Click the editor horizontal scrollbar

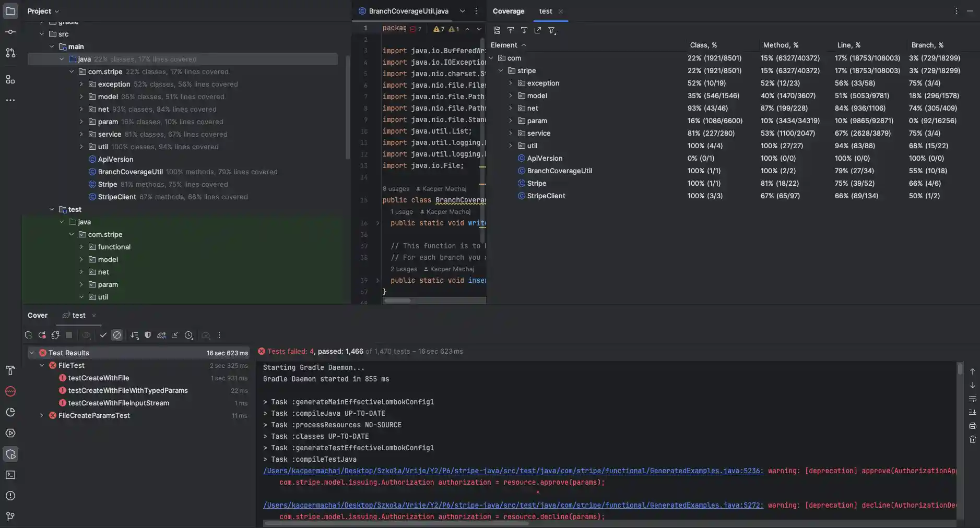tap(398, 301)
